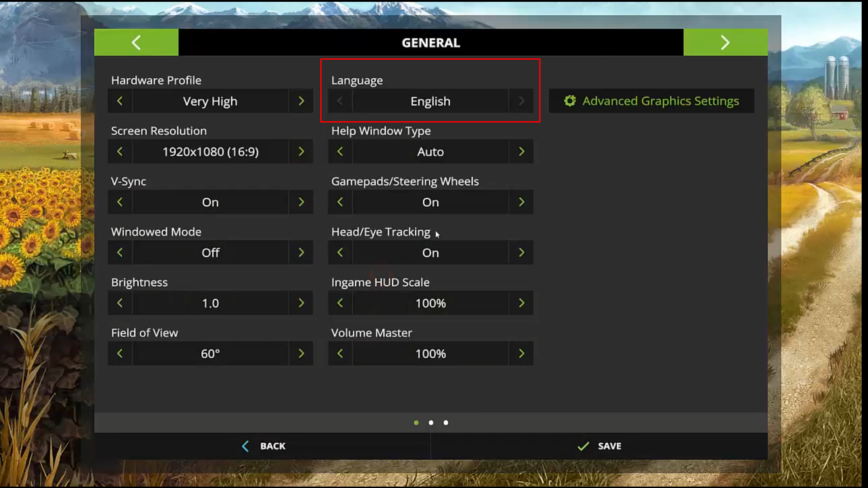868x488 pixels.
Task: Click the blue back chevron icon
Action: coord(245,446)
